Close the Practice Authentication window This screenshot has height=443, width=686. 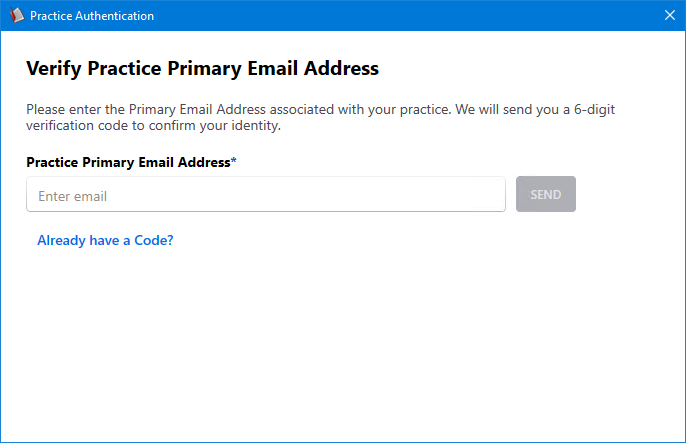[x=669, y=16]
